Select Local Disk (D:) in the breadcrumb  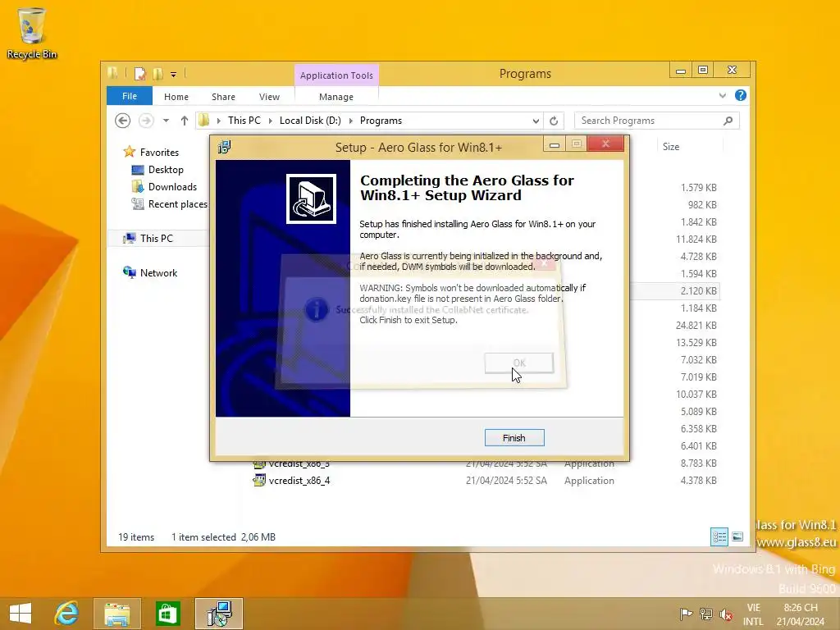(x=310, y=121)
